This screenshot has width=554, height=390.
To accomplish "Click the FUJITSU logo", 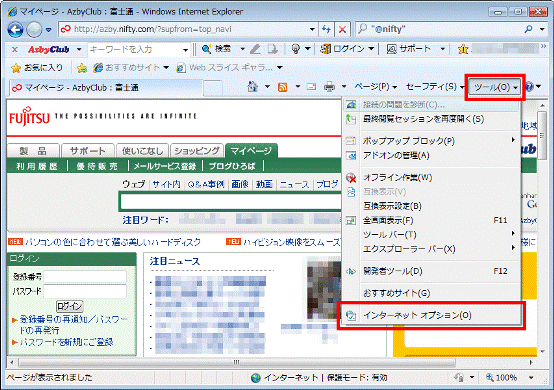I will click(x=29, y=117).
